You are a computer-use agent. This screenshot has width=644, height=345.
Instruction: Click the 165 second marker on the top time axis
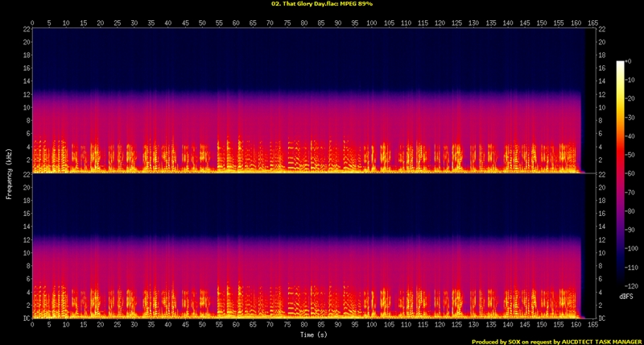592,23
